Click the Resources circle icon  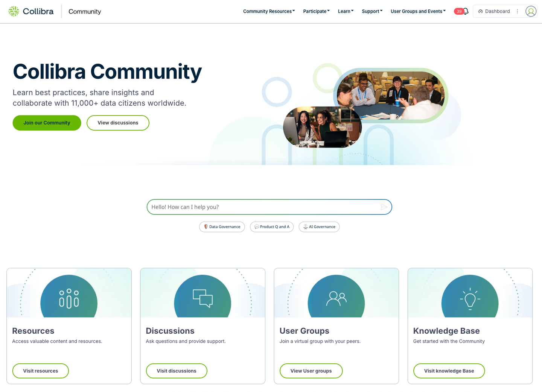[x=69, y=298]
